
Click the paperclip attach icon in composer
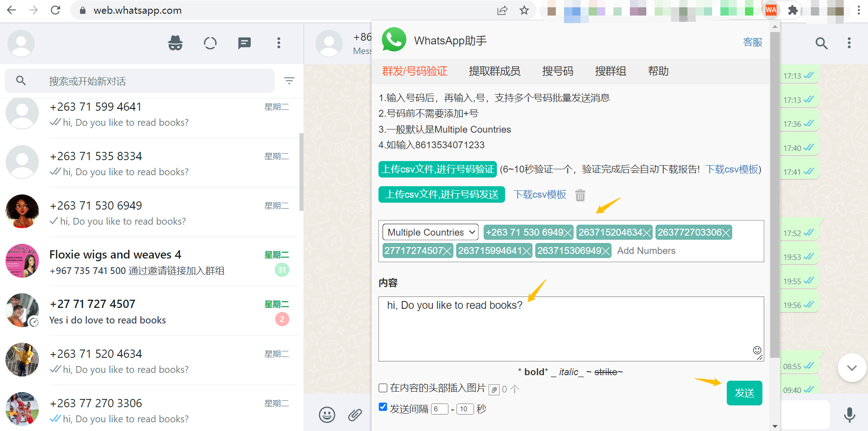point(355,415)
